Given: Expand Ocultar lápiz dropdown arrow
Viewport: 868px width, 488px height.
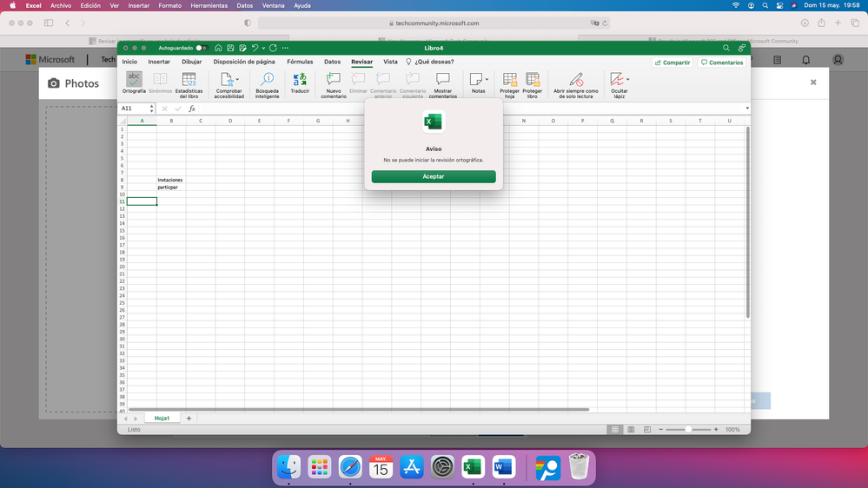Looking at the screenshot, I should [627, 79].
